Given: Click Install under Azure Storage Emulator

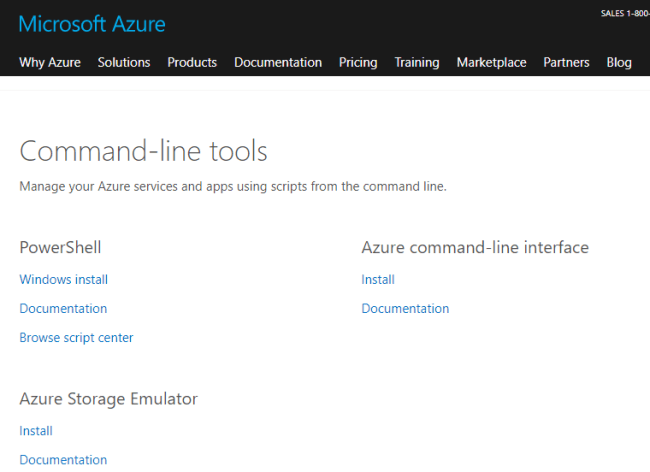Looking at the screenshot, I should pos(36,431).
